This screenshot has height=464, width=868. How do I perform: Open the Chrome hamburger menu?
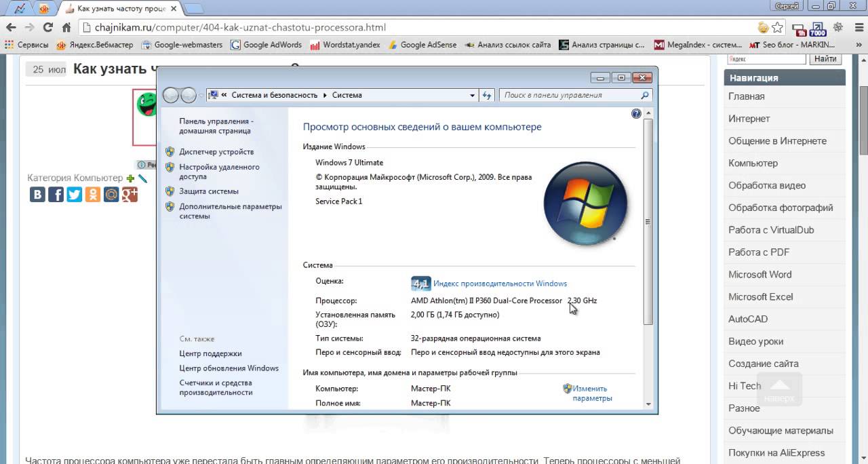tap(857, 28)
